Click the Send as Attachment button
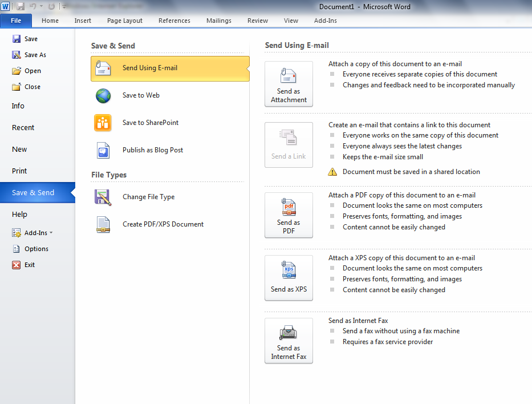532x404 pixels. pos(289,84)
